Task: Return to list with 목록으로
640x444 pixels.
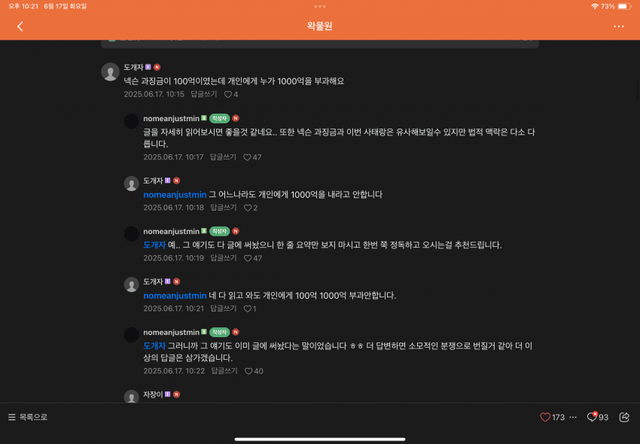Action: tap(28, 417)
